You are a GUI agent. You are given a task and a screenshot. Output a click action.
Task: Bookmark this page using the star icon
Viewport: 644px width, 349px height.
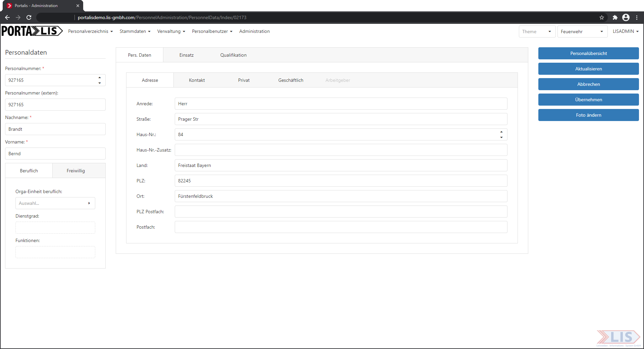pos(602,17)
